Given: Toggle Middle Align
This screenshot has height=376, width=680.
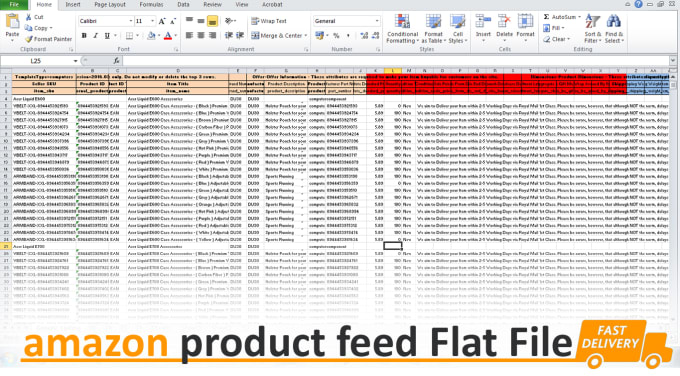Looking at the screenshot, I should tap(201, 20).
